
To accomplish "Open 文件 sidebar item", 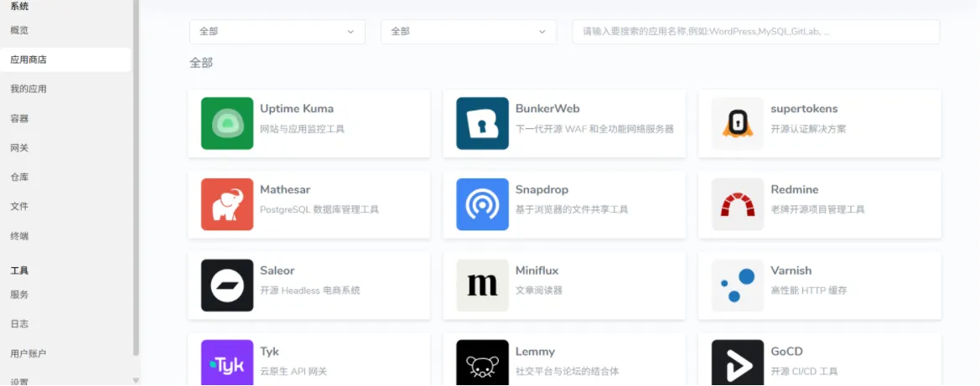I will (x=19, y=206).
